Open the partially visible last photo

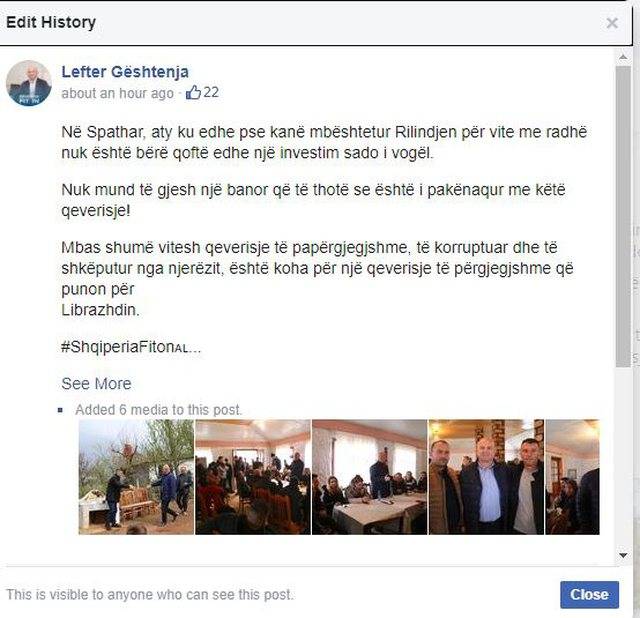pyautogui.click(x=573, y=477)
